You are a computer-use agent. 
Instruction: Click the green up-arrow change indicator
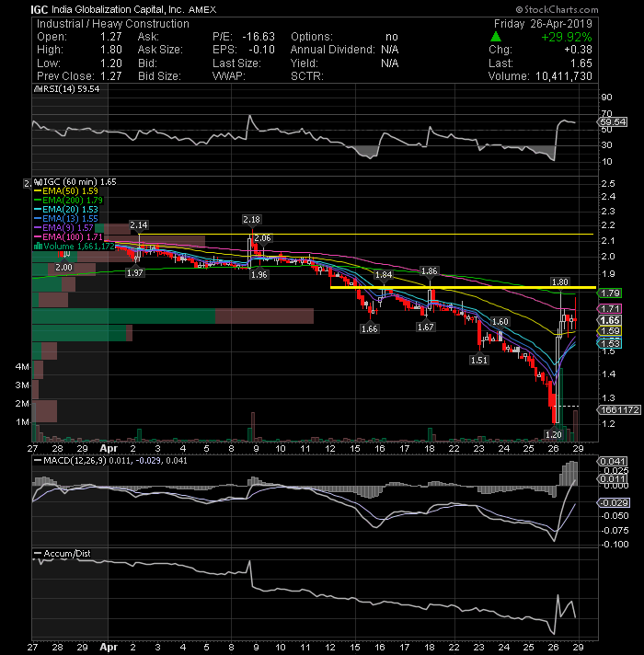pyautogui.click(x=496, y=37)
